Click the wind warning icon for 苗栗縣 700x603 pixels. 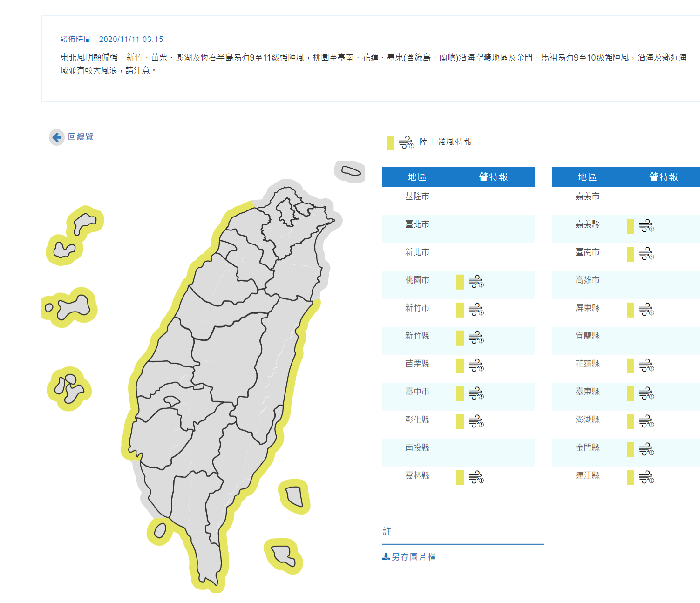(476, 366)
